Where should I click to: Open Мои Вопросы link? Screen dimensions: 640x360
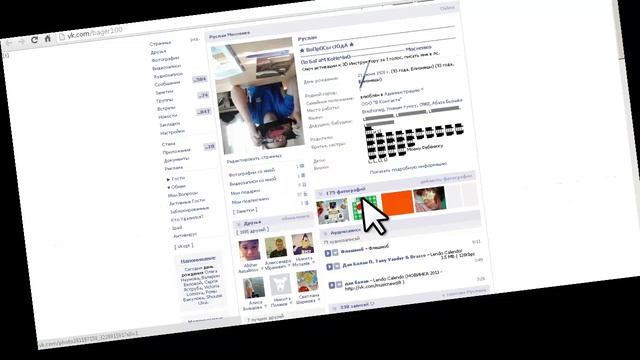183,195
